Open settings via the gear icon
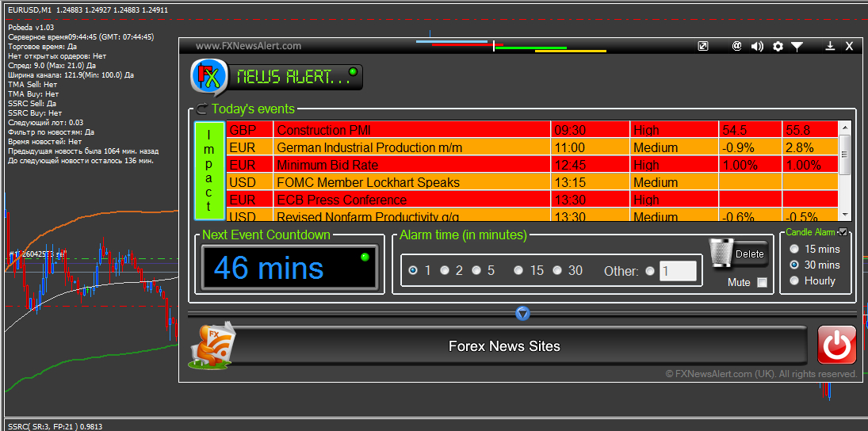Viewport: 868px width, 431px height. pyautogui.click(x=778, y=47)
